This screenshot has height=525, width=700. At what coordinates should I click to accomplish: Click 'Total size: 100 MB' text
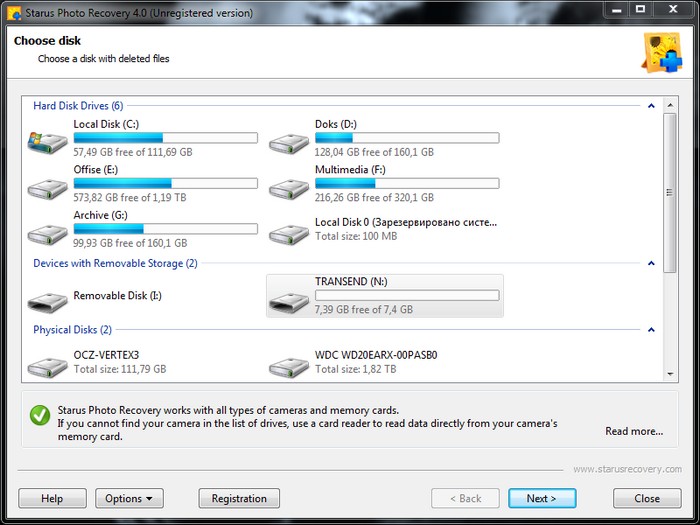coord(356,236)
